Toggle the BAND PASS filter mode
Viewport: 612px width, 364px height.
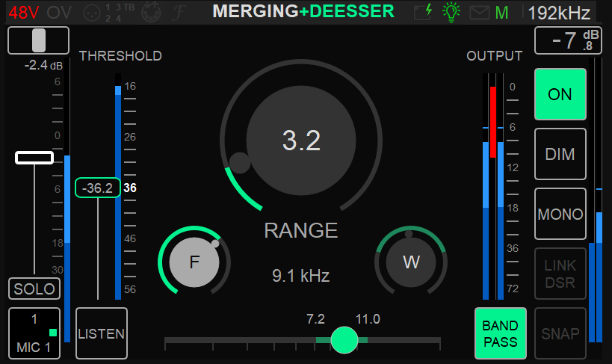coord(500,333)
